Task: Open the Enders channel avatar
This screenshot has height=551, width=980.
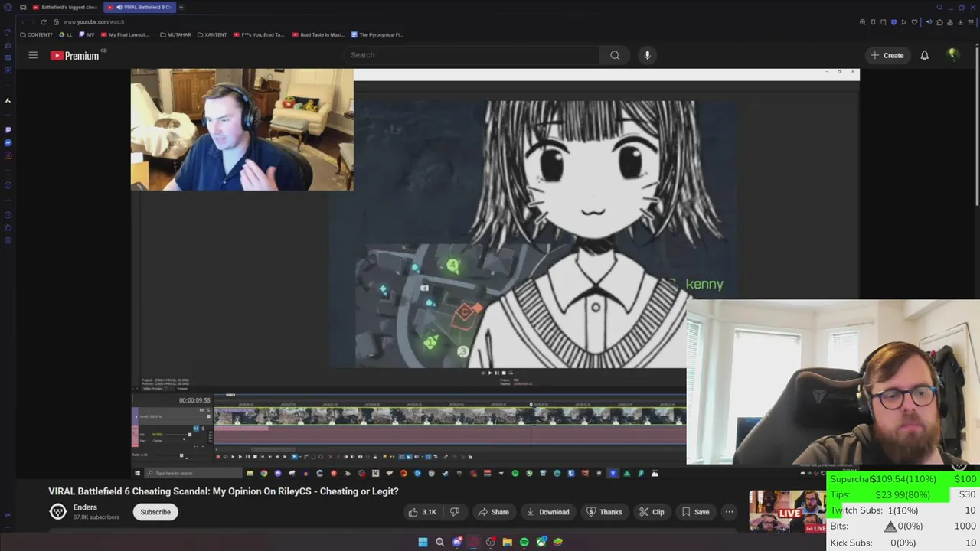Action: click(x=57, y=512)
